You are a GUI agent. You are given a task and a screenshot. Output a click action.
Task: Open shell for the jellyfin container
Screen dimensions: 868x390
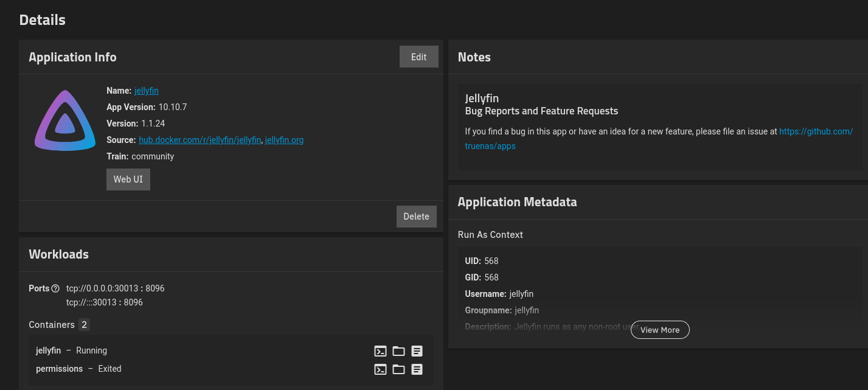pos(380,351)
